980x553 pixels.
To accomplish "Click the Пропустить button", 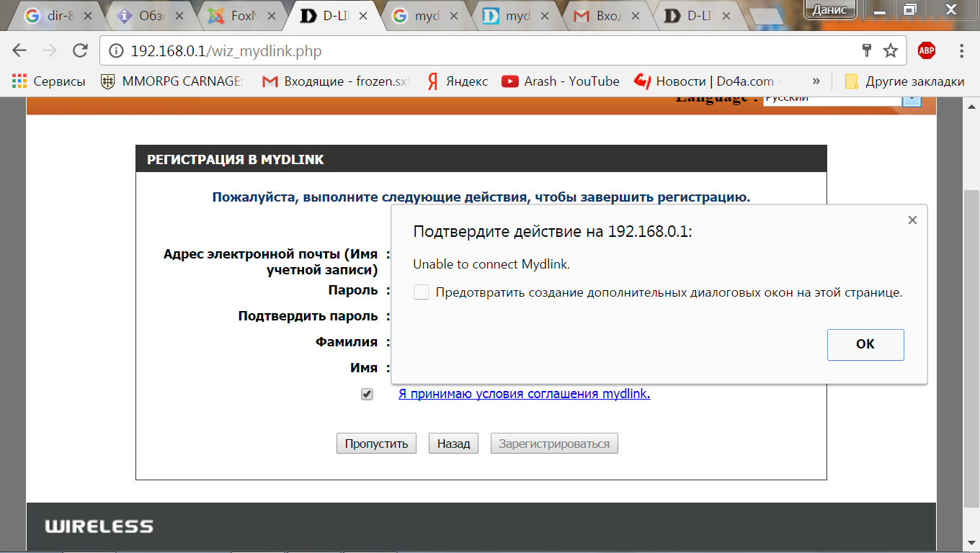I will [376, 444].
